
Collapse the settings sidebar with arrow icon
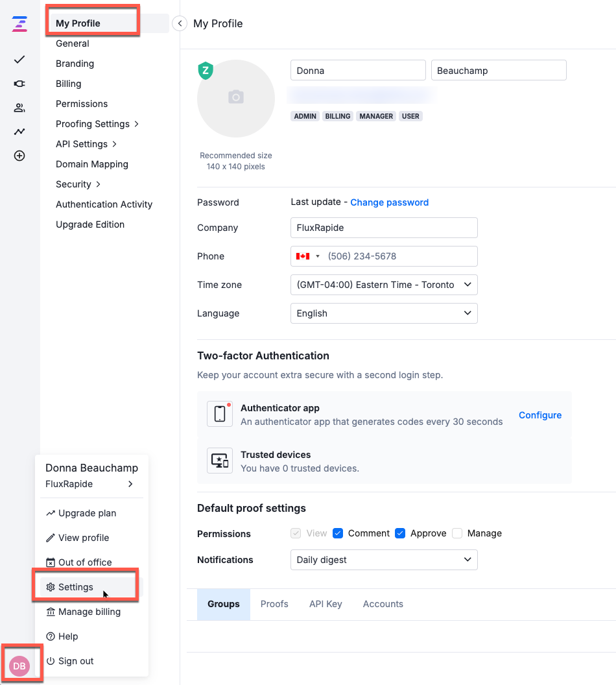point(180,23)
